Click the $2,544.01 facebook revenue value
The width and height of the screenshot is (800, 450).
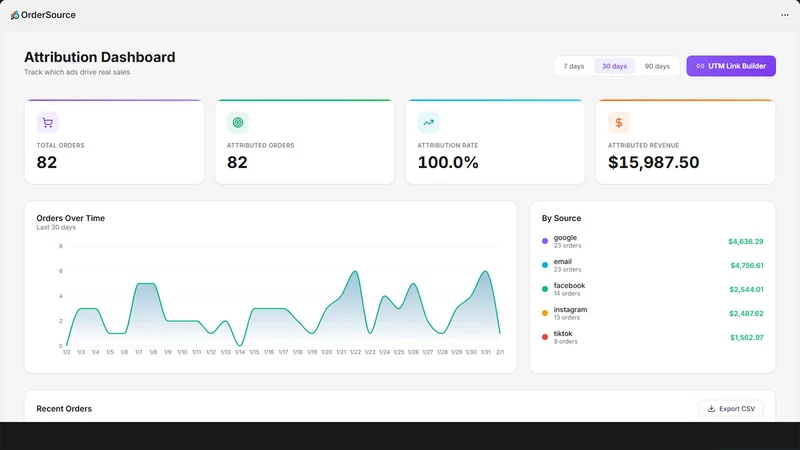(x=746, y=289)
